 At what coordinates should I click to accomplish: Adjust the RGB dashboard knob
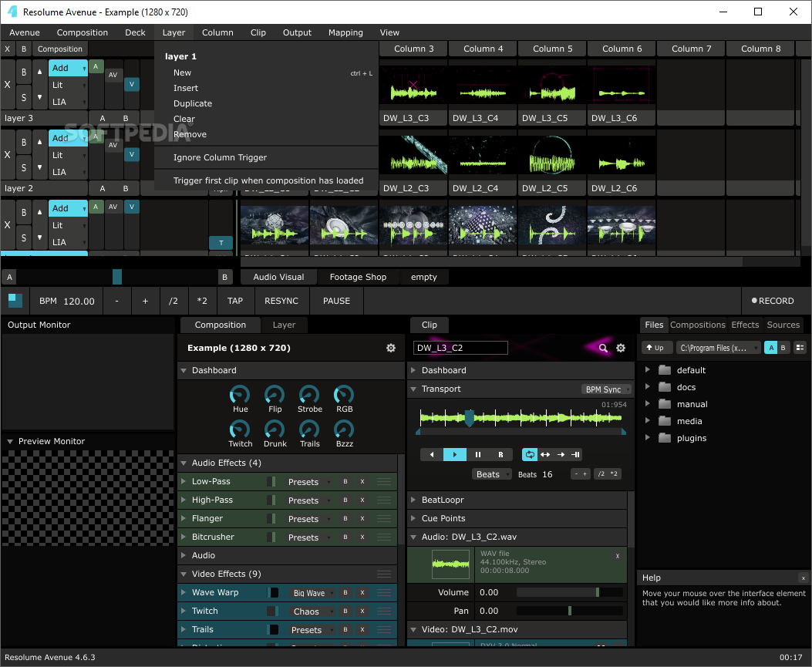[x=344, y=395]
